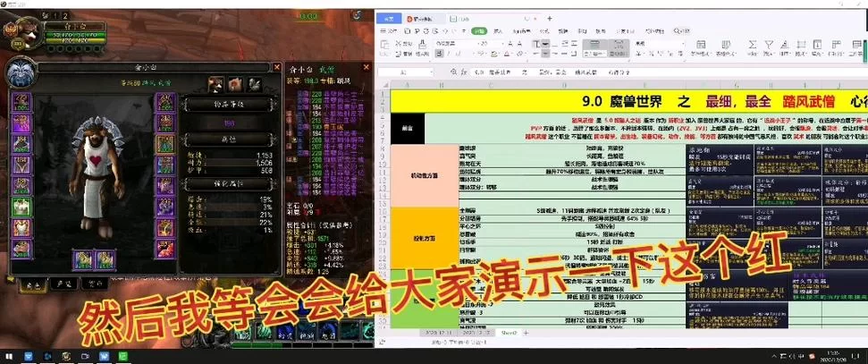868x364 pixels.
Task: Open titles sidebar tab icon
Action: [x=235, y=84]
